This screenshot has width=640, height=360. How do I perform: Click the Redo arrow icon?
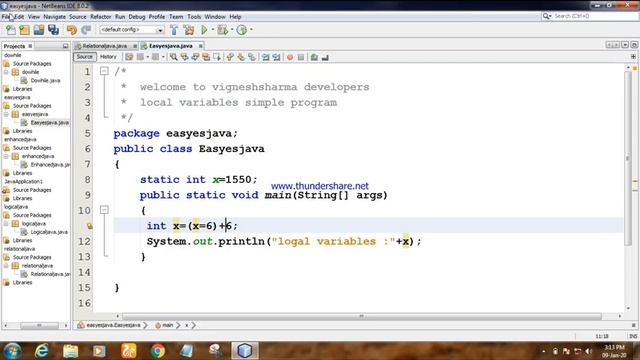(86, 30)
